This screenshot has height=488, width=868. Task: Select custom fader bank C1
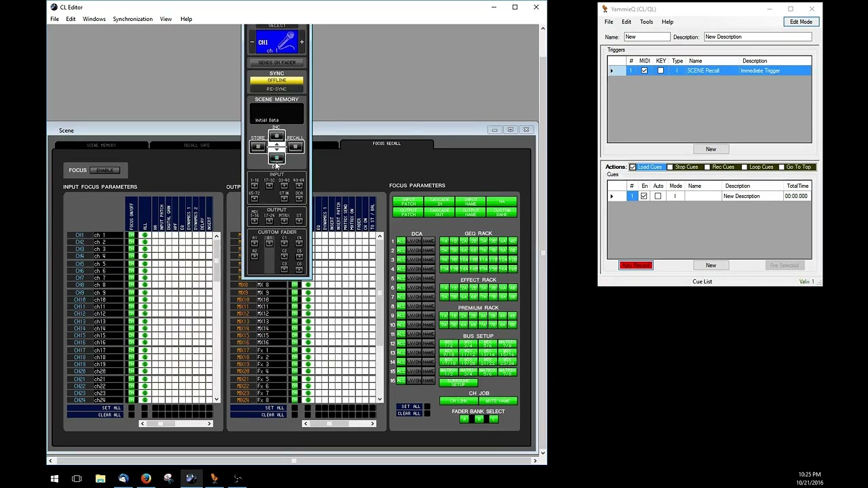pos(284,243)
